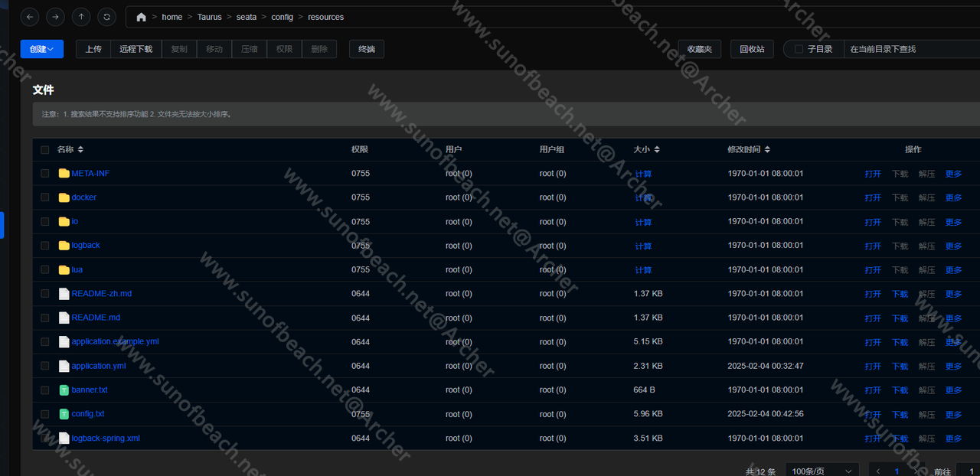Focus the 在当前目录下查找 search field

point(911,49)
